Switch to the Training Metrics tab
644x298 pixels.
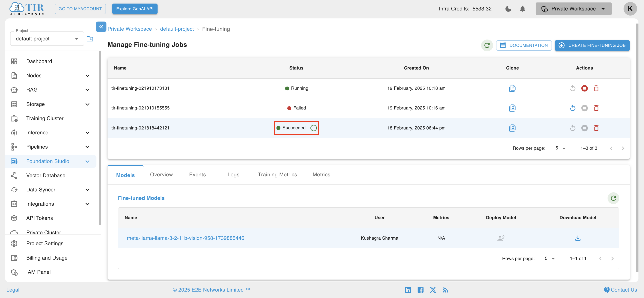277,175
